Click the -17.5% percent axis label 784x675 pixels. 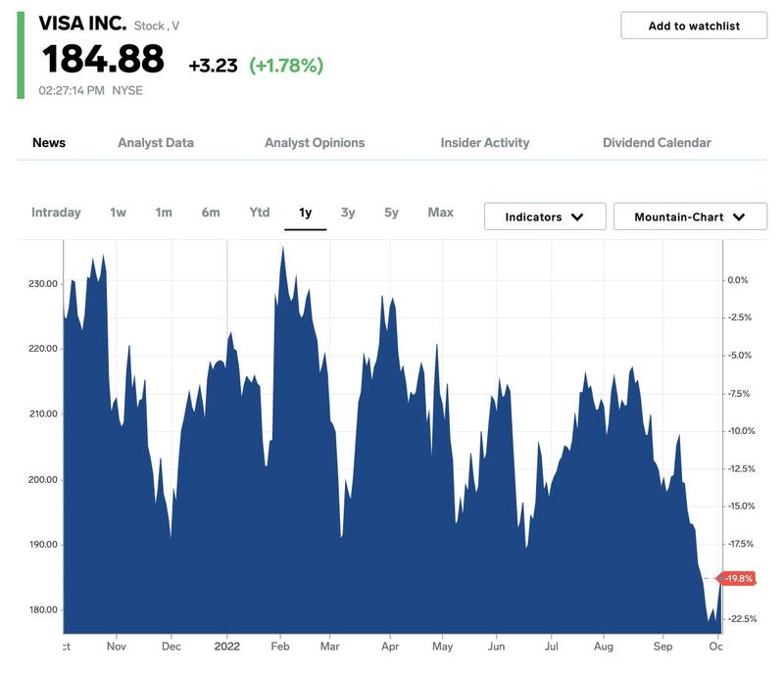tap(741, 544)
